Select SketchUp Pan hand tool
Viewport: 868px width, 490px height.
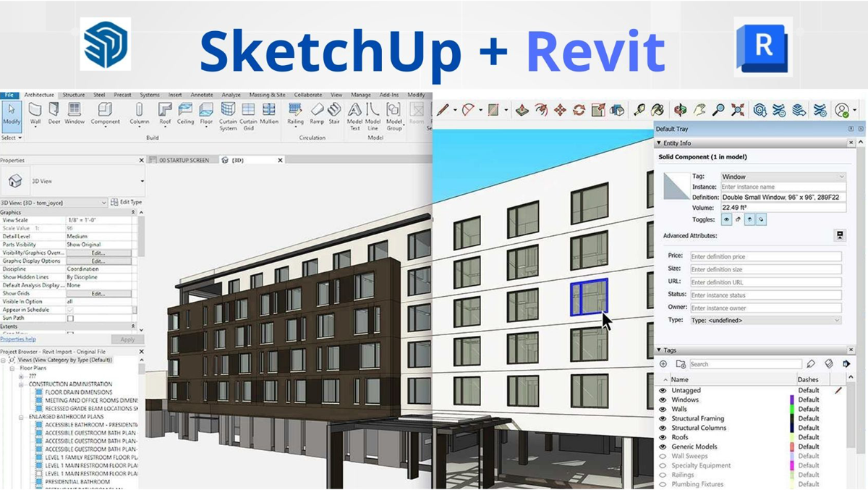pyautogui.click(x=699, y=110)
